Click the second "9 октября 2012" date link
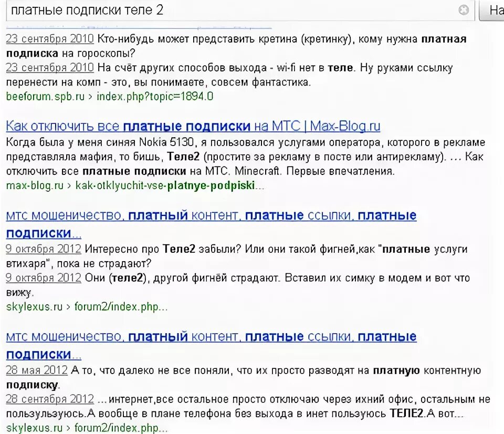Screen dimensions: 504x434 [x=43, y=278]
